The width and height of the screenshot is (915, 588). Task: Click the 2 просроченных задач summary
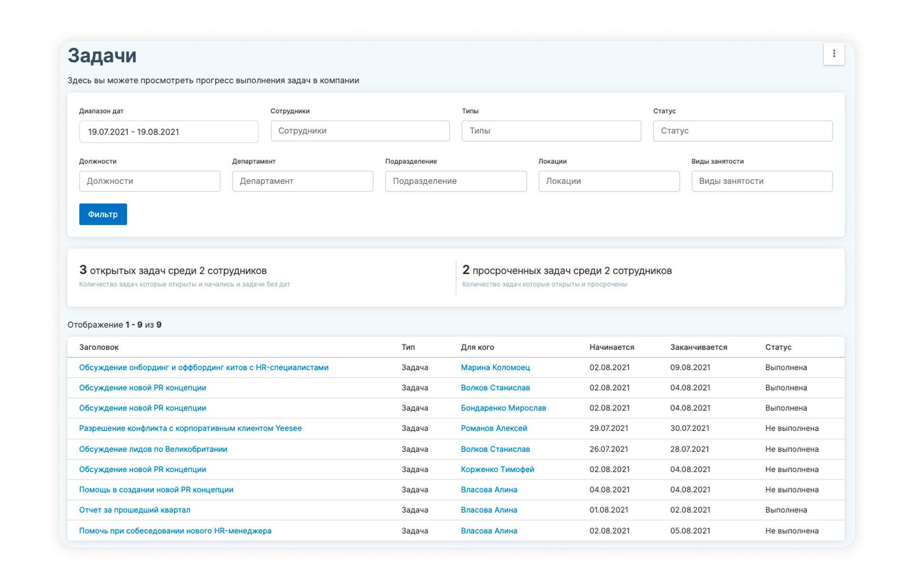(567, 271)
